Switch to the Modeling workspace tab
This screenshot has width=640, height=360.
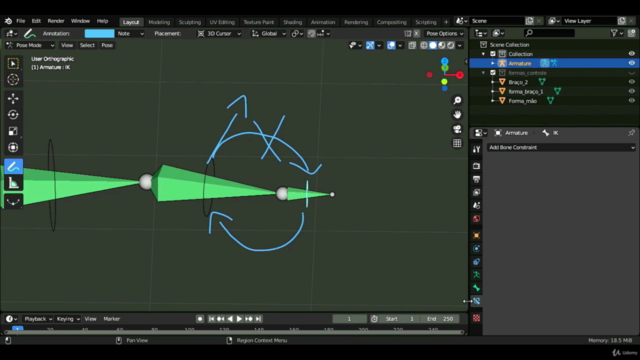click(159, 22)
